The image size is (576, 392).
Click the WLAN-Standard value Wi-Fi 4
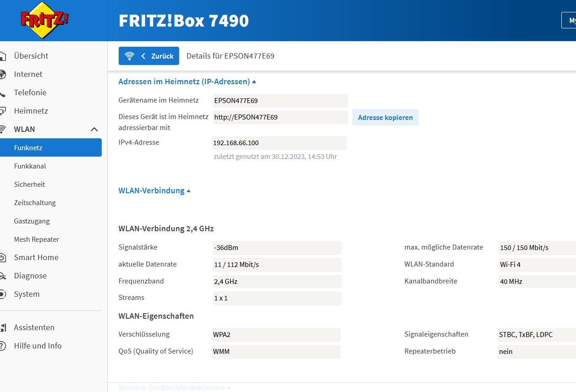point(537,265)
